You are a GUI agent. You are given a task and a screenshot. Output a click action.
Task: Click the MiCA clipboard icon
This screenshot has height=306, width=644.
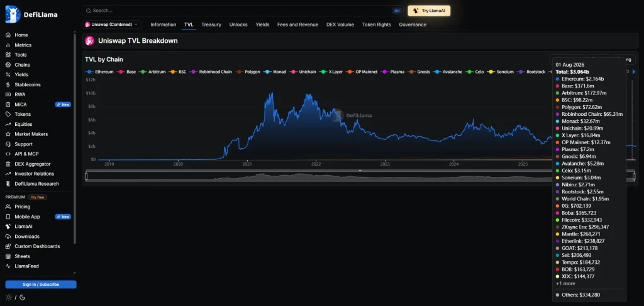coord(8,105)
